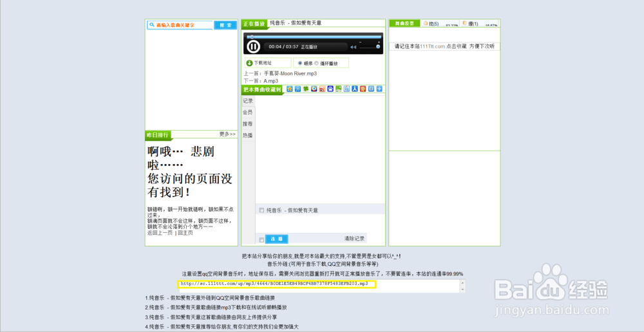
Task: Pause the playing song
Action: click(253, 47)
